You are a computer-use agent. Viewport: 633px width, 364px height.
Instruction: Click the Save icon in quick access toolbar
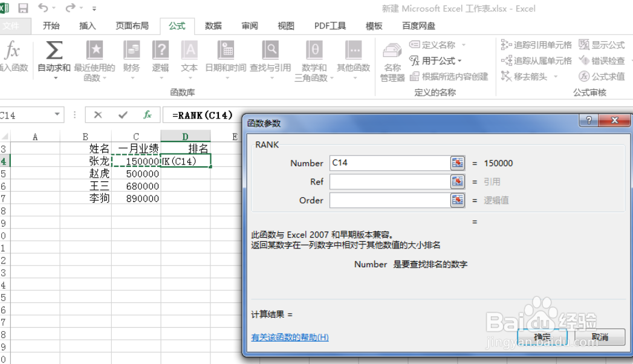23,8
